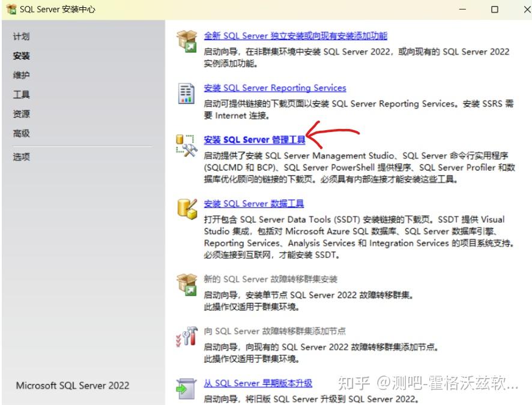Click the add failover cluster node icon

186,337
